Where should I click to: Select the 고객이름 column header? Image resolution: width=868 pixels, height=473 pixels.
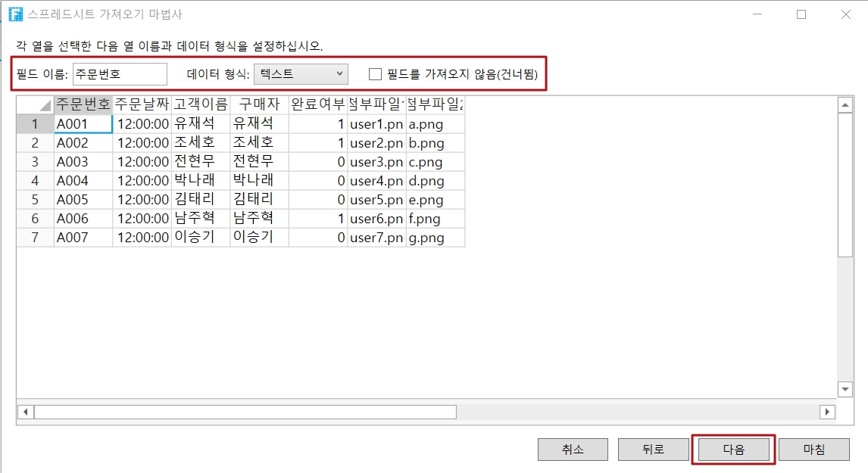point(201,104)
